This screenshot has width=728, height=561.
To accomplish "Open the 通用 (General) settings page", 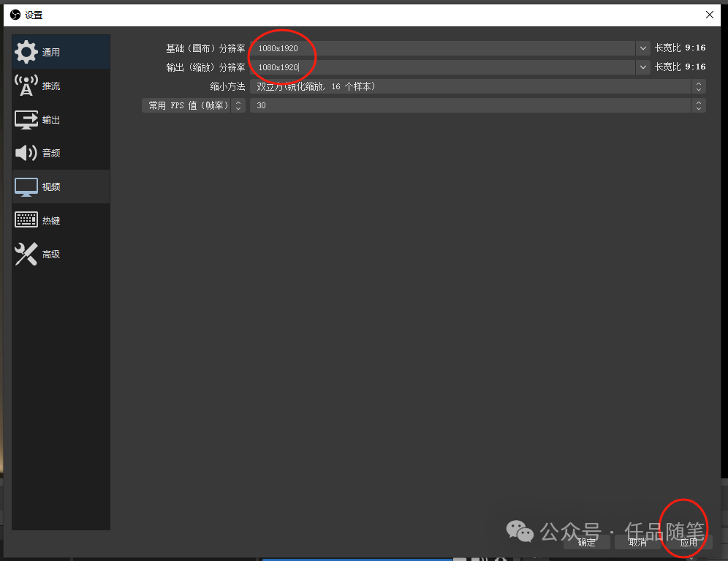I will pyautogui.click(x=50, y=51).
